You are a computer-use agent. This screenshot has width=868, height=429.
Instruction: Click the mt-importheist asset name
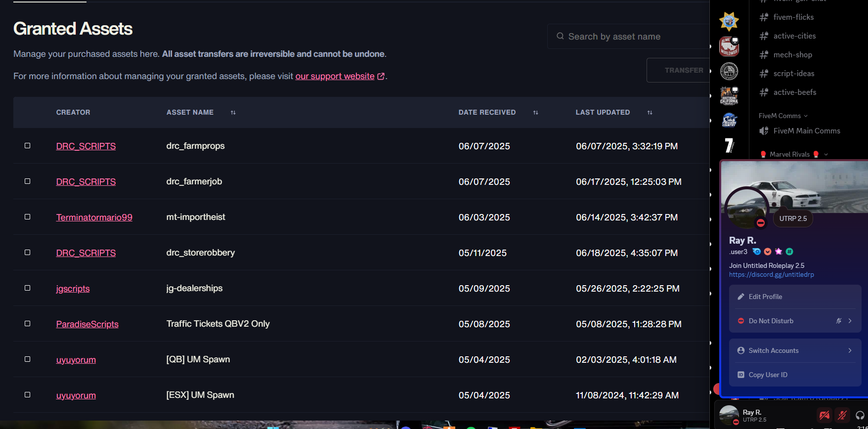click(196, 217)
